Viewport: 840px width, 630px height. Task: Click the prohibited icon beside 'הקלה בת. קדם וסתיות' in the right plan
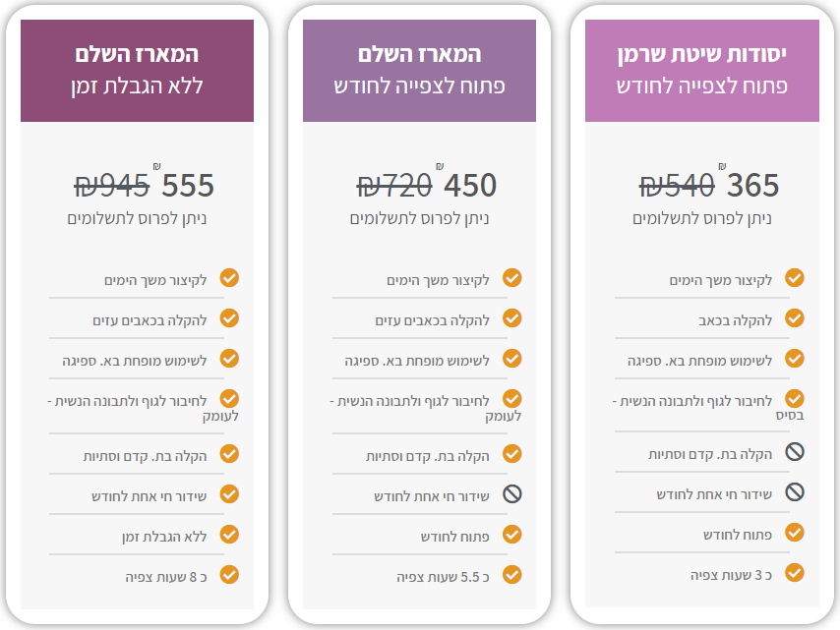click(x=795, y=452)
